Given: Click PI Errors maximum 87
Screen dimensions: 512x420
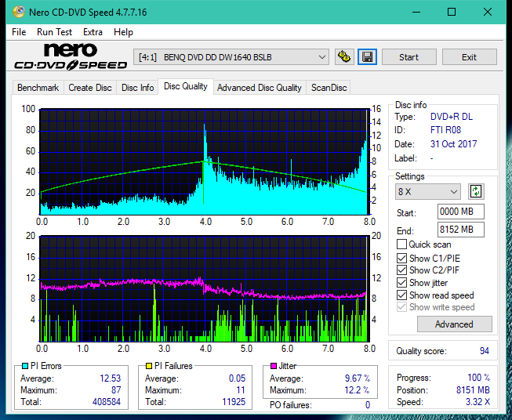Looking at the screenshot, I should (x=116, y=390).
